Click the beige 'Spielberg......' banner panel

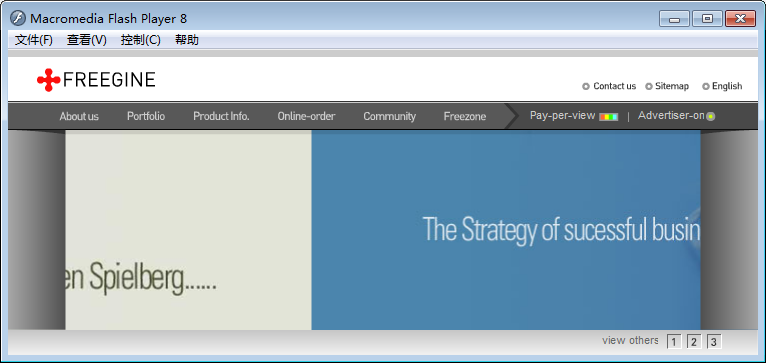tap(188, 230)
